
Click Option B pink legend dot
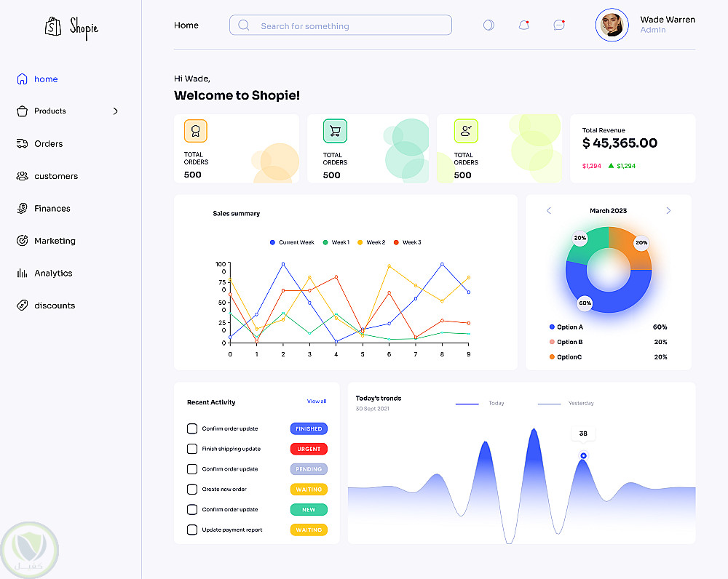click(552, 342)
